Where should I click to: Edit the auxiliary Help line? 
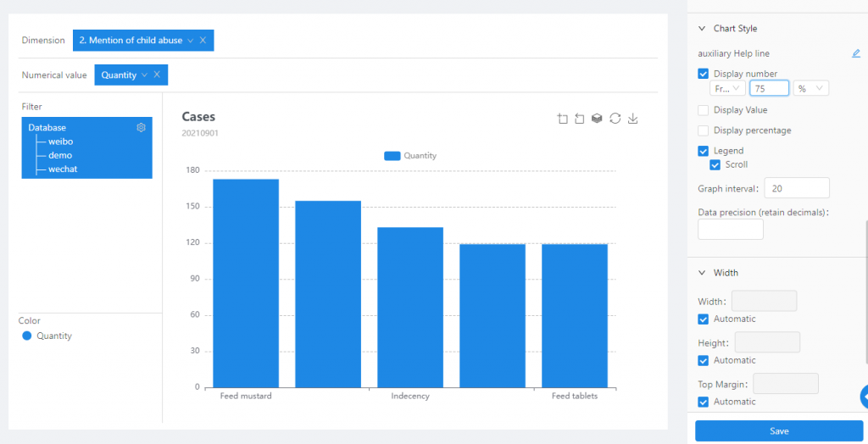[x=856, y=53]
